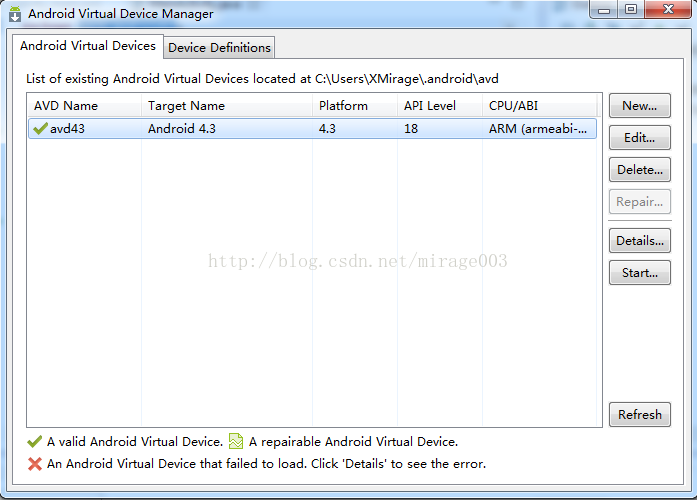Minimize the AVD Manager window
The image size is (697, 500).
coord(604,10)
